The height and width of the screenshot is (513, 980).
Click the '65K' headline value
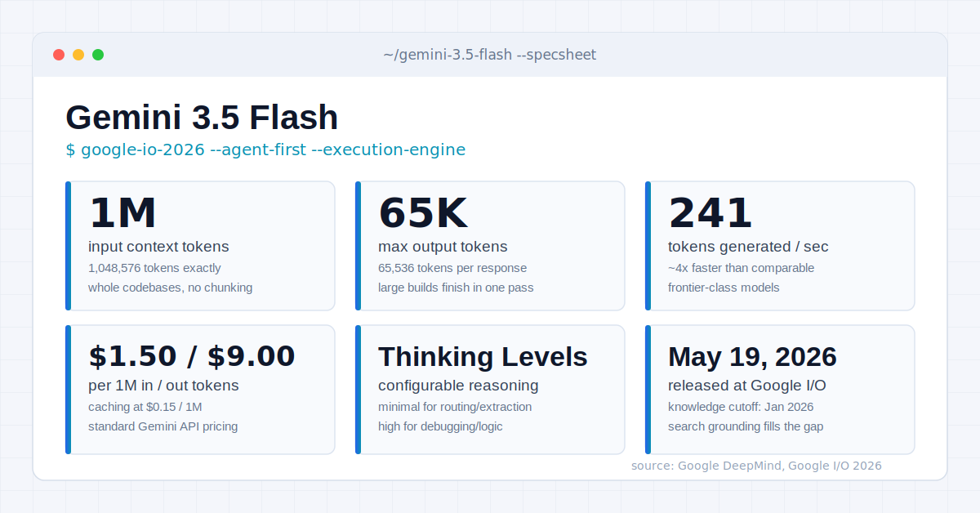point(423,214)
